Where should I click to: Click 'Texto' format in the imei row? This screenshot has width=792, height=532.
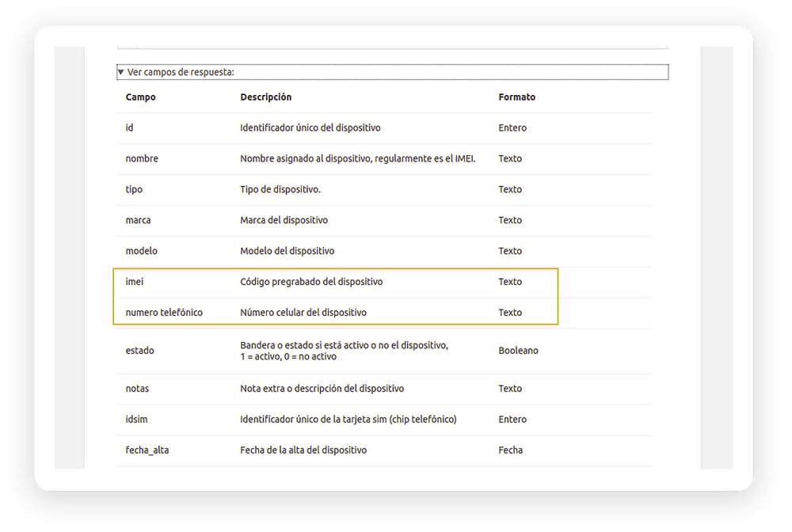[509, 282]
